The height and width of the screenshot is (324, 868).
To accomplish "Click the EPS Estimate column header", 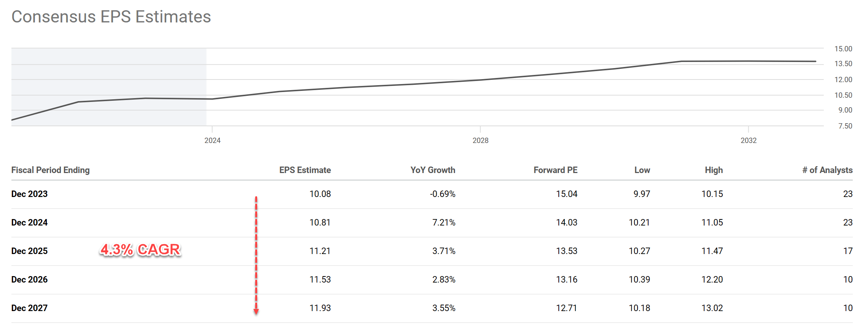I will [305, 170].
